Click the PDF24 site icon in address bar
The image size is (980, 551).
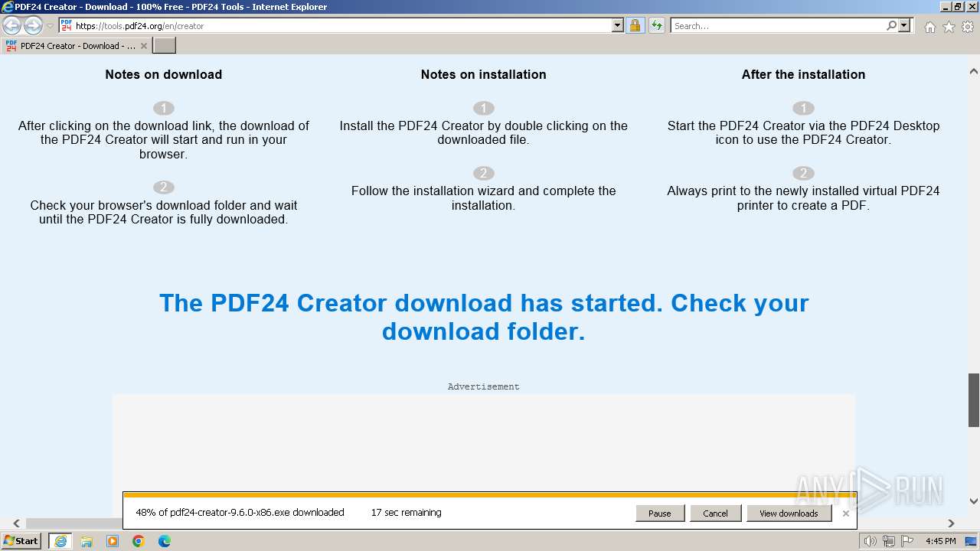(67, 25)
